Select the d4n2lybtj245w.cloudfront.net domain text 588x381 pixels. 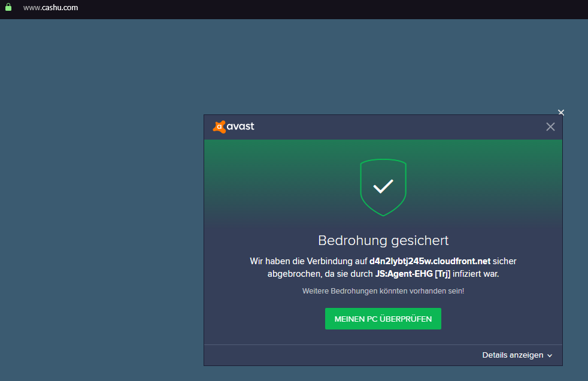point(430,261)
